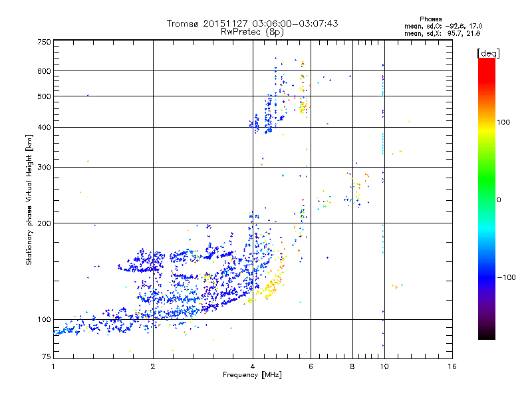Click the 'mean, sd,O: -92.6, 17.0' line
Screen dimensions: 532x399
pyautogui.click(x=443, y=26)
